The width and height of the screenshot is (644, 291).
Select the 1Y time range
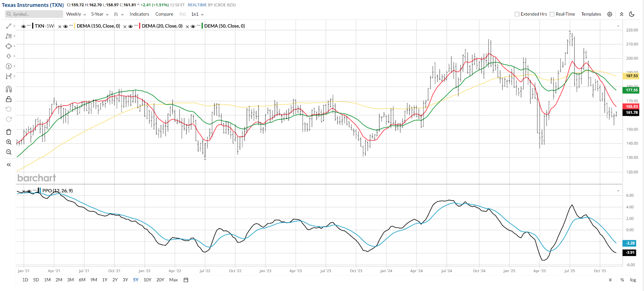pyautogui.click(x=105, y=280)
